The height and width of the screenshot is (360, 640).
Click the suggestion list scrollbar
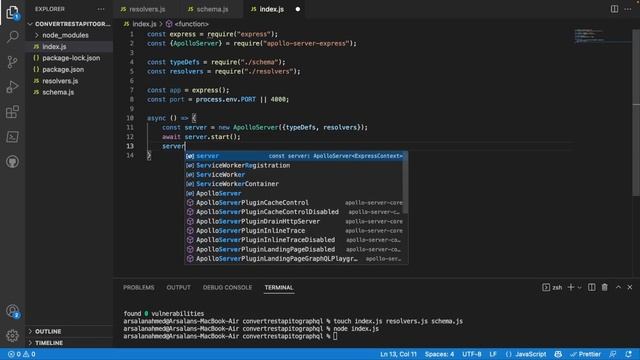pos(405,182)
